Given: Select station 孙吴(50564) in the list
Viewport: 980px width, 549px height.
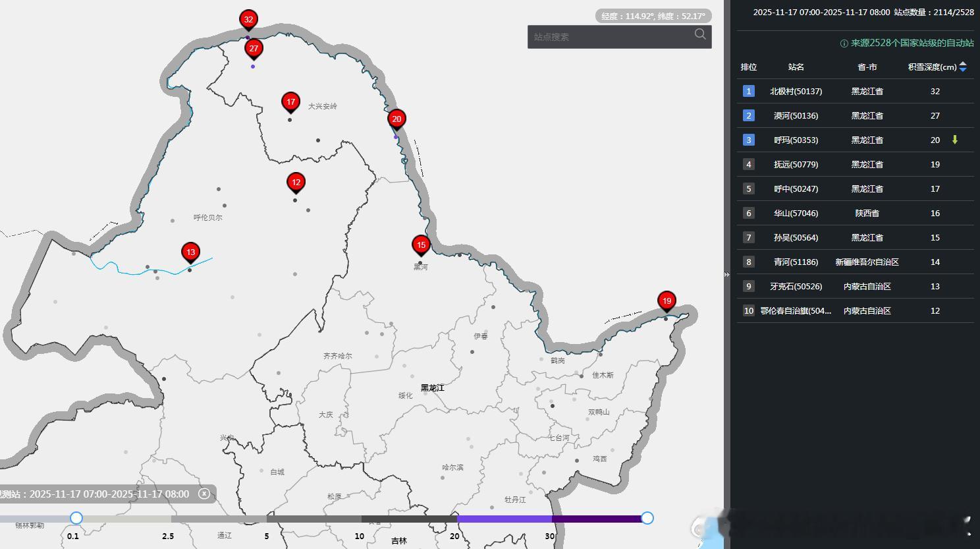Looking at the screenshot, I should [x=796, y=238].
